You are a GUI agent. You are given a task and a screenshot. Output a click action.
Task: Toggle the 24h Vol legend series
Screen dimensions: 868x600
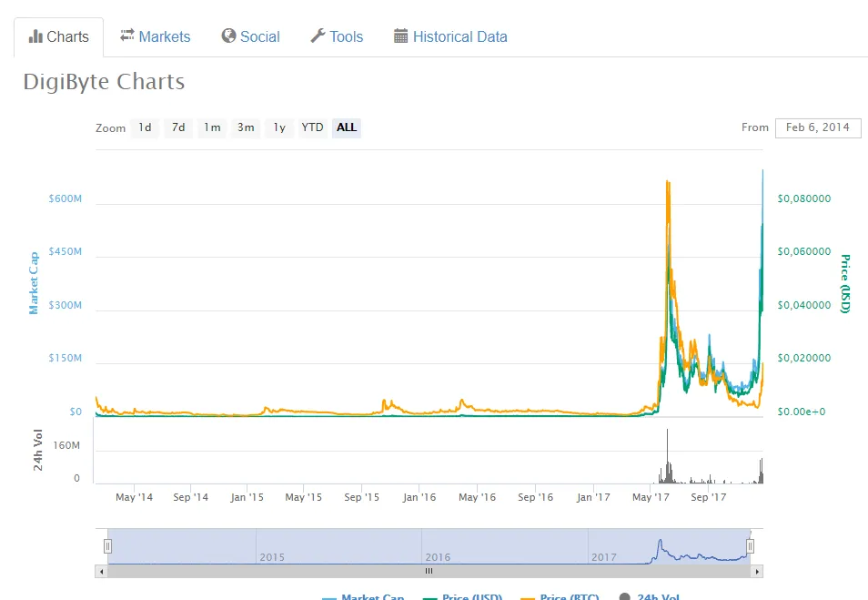pyautogui.click(x=649, y=597)
